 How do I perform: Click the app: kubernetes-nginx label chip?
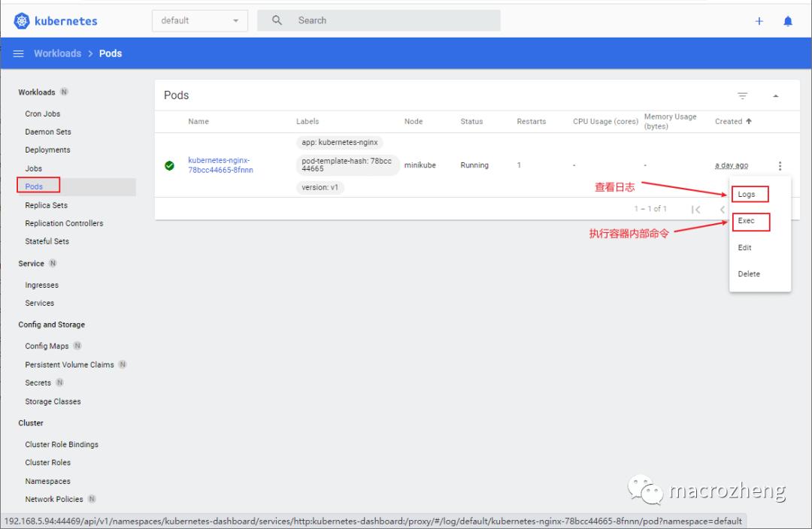pyautogui.click(x=339, y=142)
